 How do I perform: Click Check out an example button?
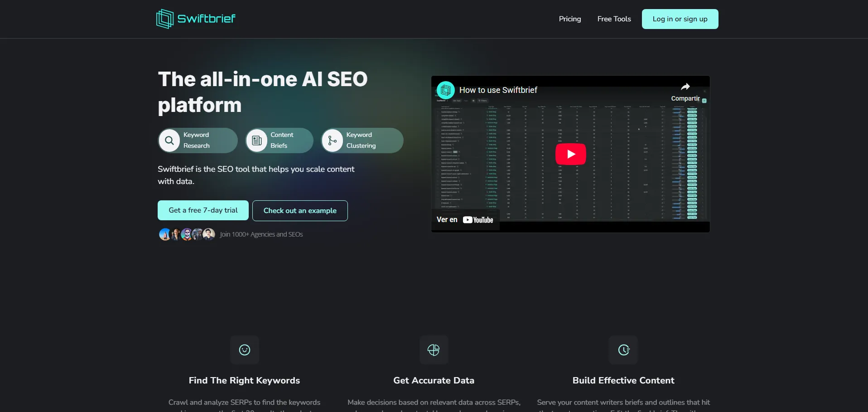click(x=300, y=211)
